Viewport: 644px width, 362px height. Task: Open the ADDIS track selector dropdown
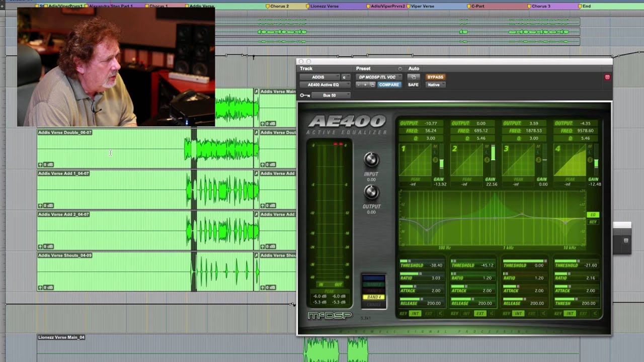pyautogui.click(x=319, y=77)
